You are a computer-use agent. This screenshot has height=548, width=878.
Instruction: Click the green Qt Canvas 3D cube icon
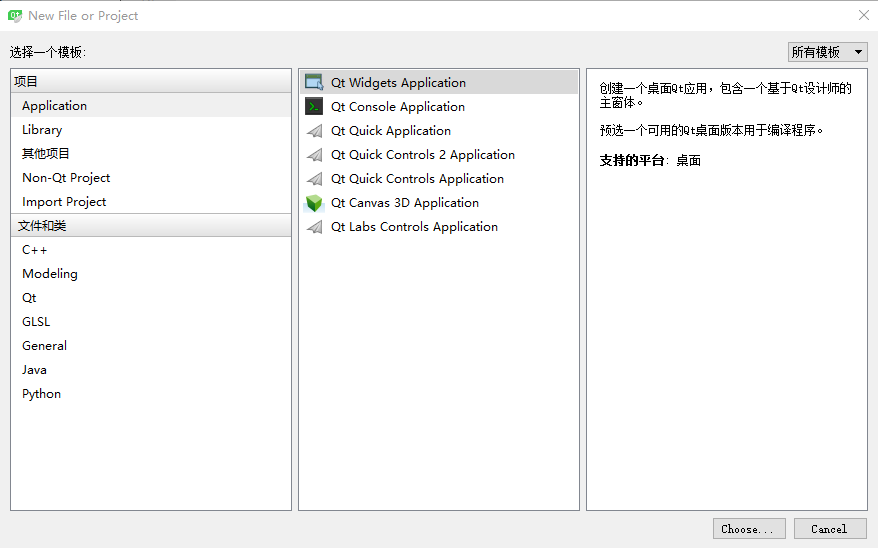pyautogui.click(x=314, y=203)
